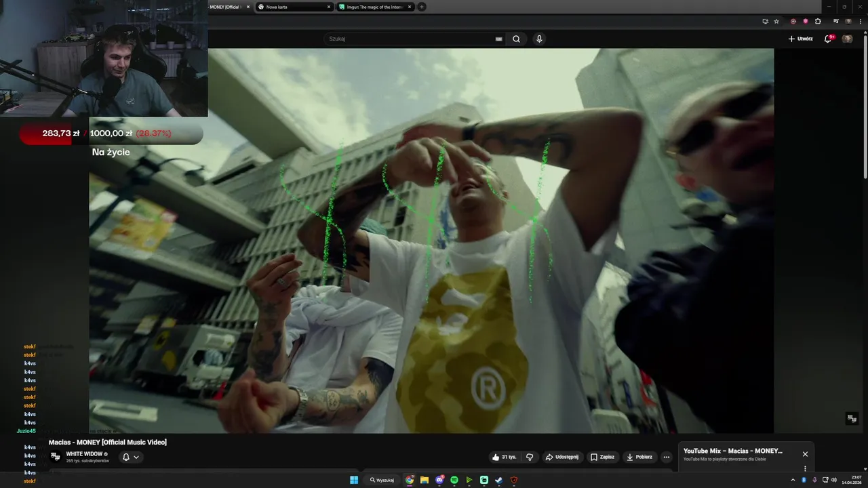Viewport: 868px width, 488px height.
Task: Open File Explorer from the taskbar
Action: click(x=425, y=480)
